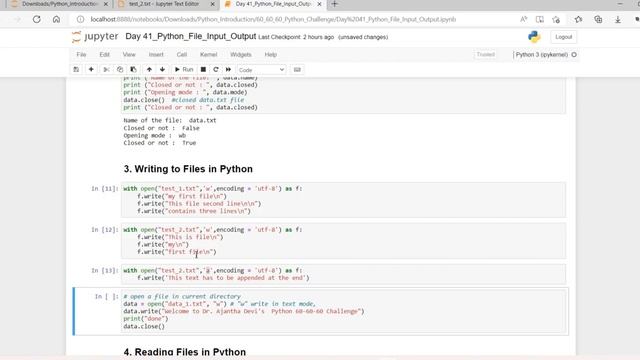The height and width of the screenshot is (360, 640).
Task: Open the browser favorites list icon
Action: pyautogui.click(x=578, y=19)
